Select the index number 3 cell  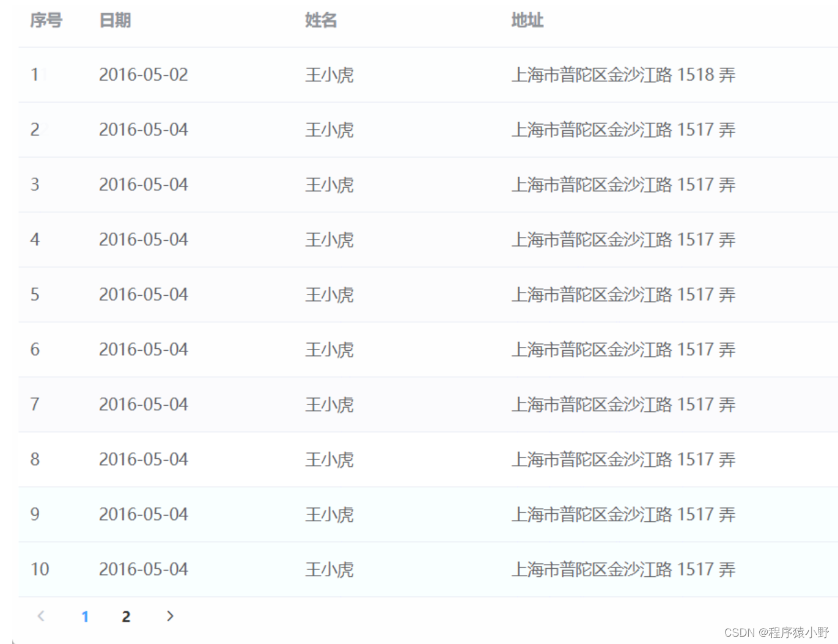[35, 185]
